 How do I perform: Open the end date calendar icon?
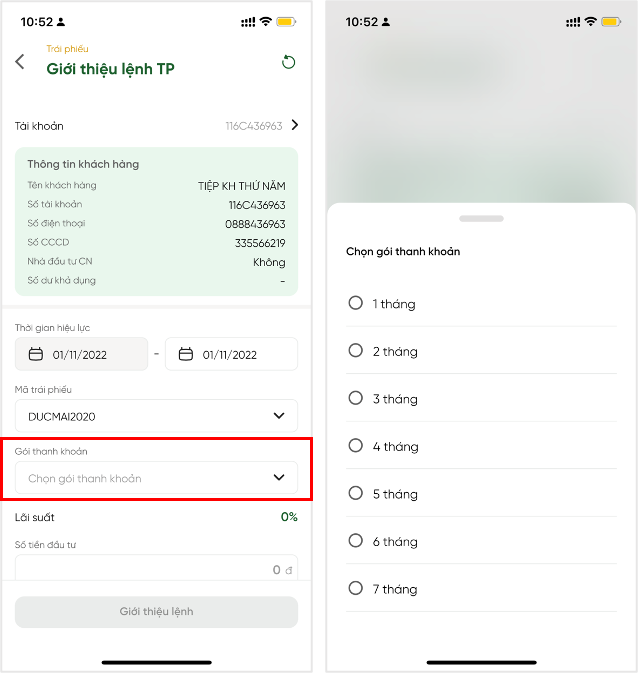pos(186,354)
